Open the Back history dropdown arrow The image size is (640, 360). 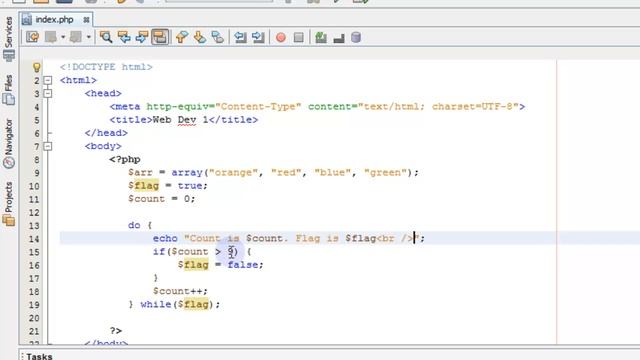click(x=63, y=37)
